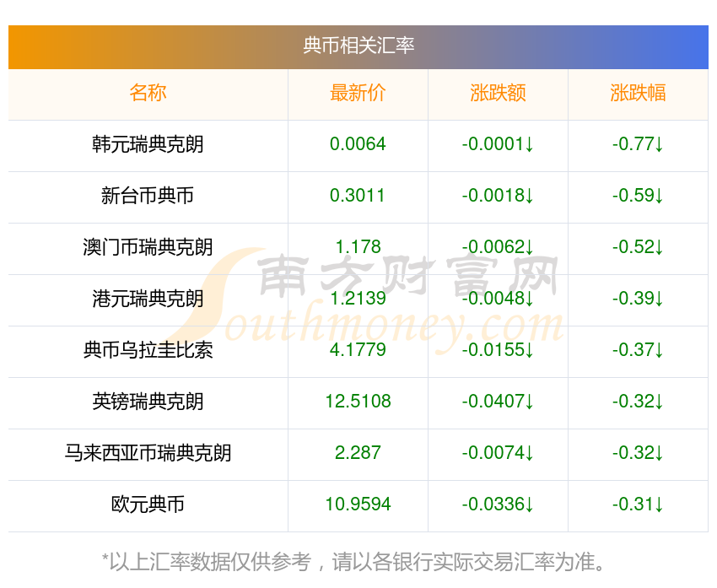Click the -0.77↓ percent change cell
The width and height of the screenshot is (717, 588).
click(638, 144)
